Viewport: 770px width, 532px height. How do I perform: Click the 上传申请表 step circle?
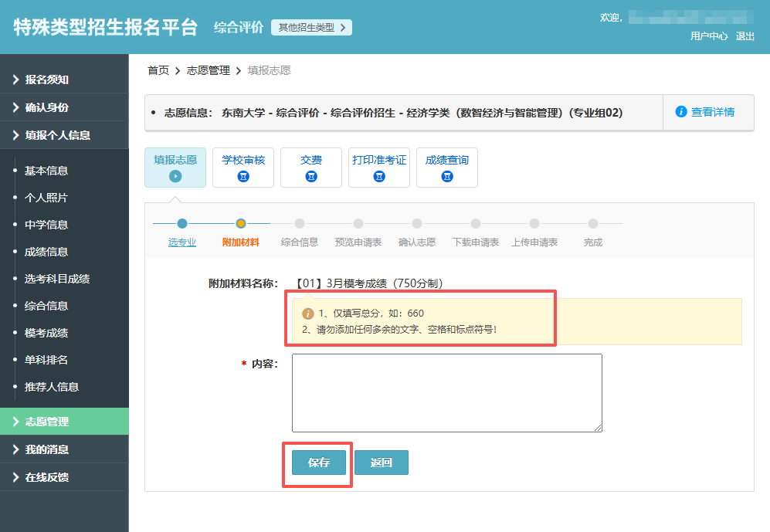[x=534, y=224]
